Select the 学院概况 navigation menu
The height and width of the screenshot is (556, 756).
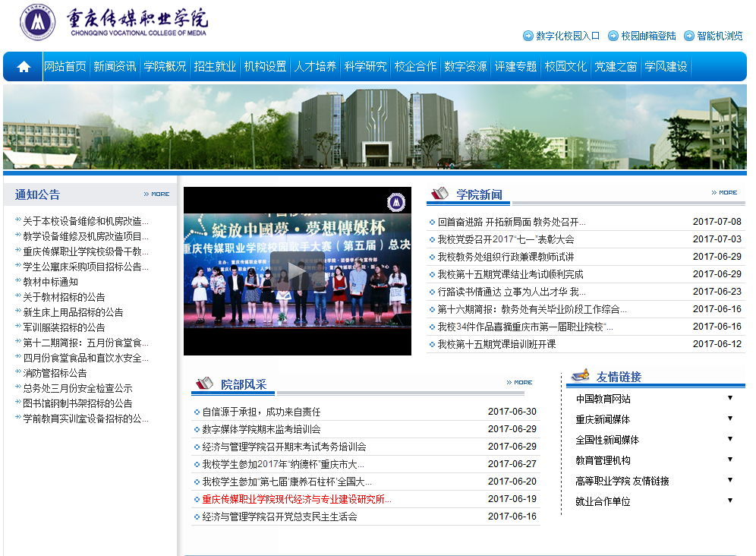point(165,67)
